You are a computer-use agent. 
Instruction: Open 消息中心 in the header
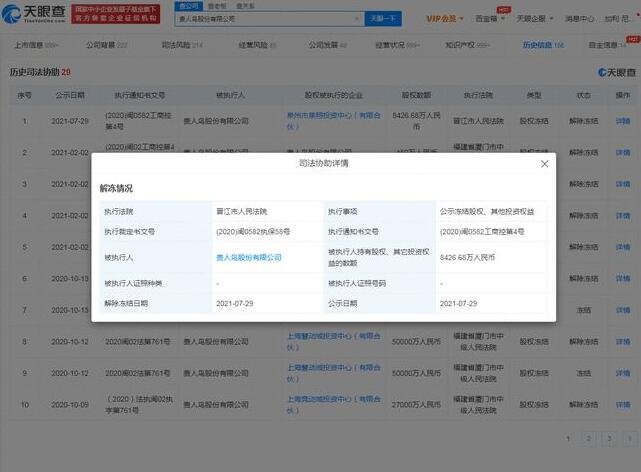[x=579, y=18]
